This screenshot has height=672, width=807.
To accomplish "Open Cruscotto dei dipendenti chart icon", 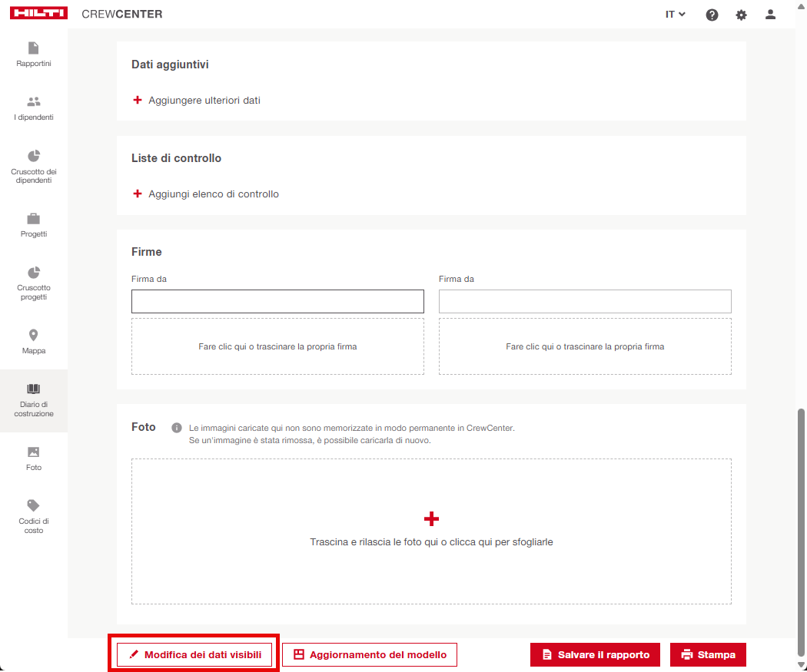I will (33, 157).
